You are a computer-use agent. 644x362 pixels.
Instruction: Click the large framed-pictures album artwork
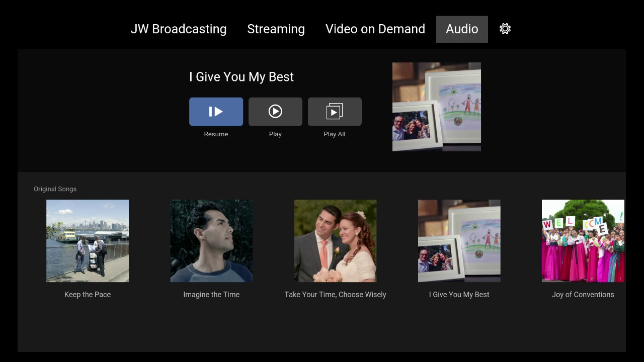436,107
